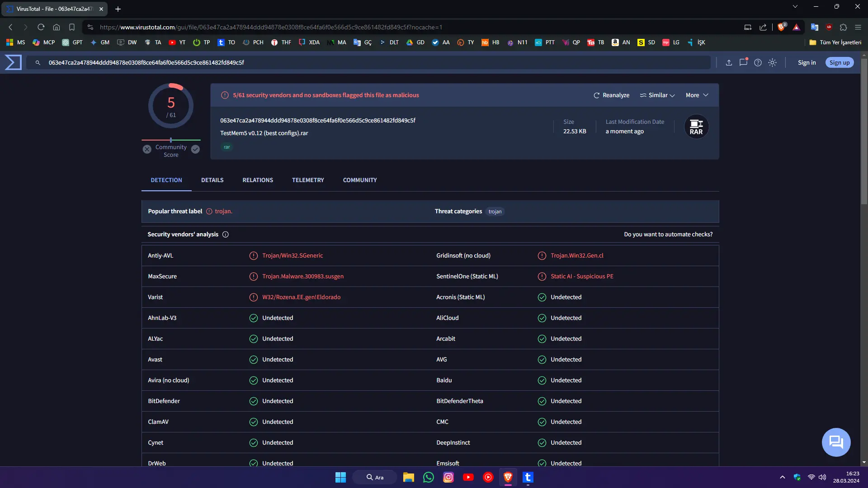Click the Windows Start button

(340, 477)
